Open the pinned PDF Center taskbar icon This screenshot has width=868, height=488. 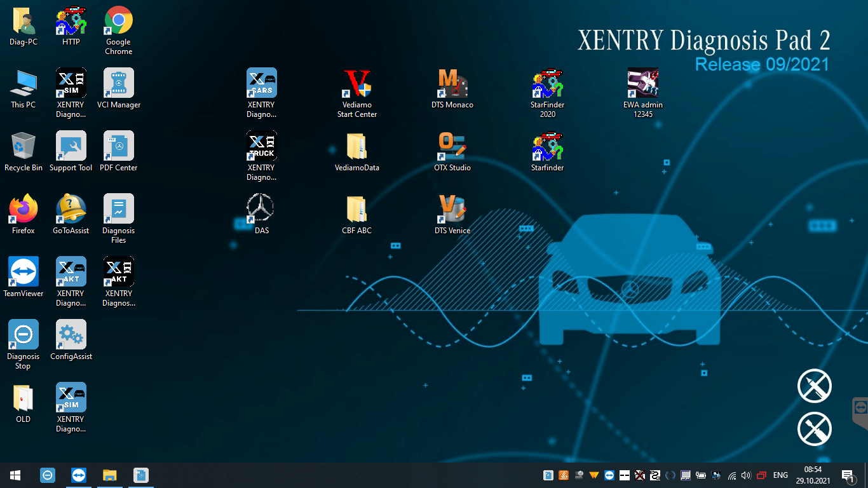click(x=141, y=475)
